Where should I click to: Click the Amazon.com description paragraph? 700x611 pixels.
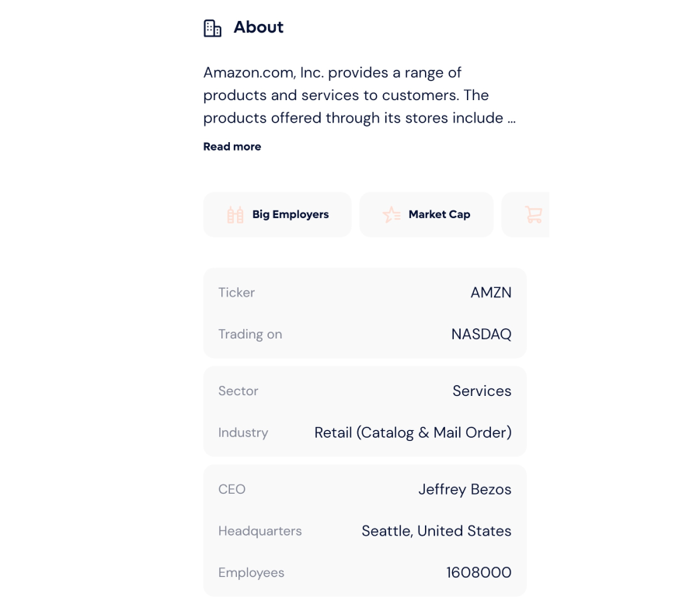pyautogui.click(x=360, y=95)
